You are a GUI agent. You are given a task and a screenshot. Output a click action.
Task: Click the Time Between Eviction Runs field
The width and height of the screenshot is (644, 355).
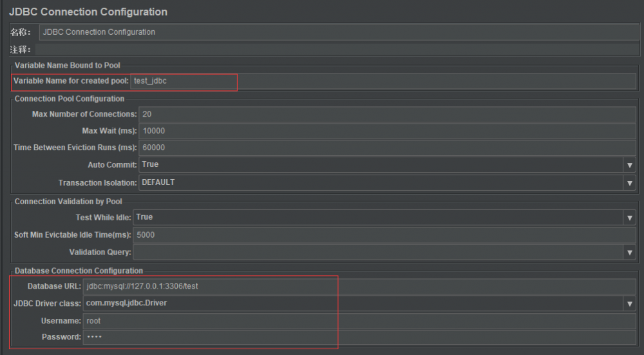point(387,148)
